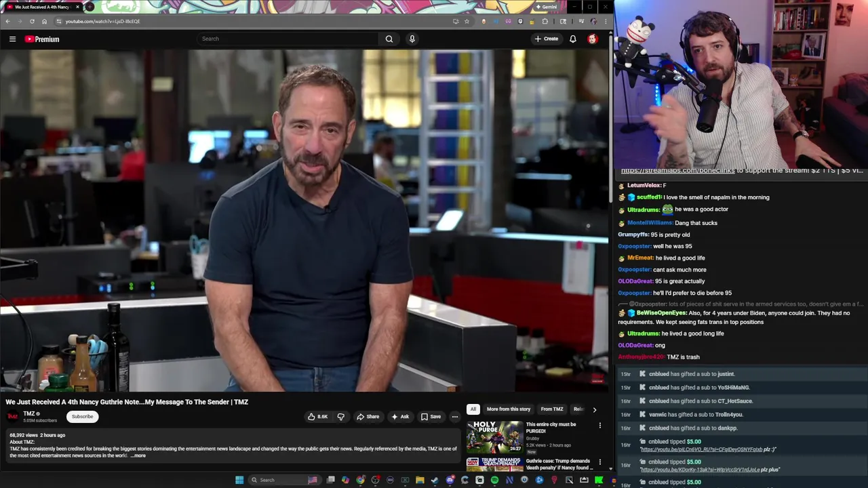Open the Holy Purge video thumbnail
Screen dimensions: 868x488
pyautogui.click(x=494, y=436)
